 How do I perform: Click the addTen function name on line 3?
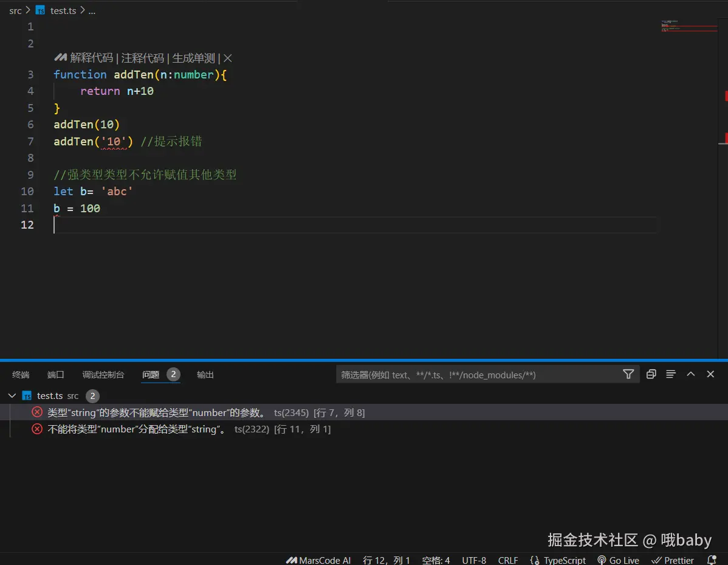134,74
